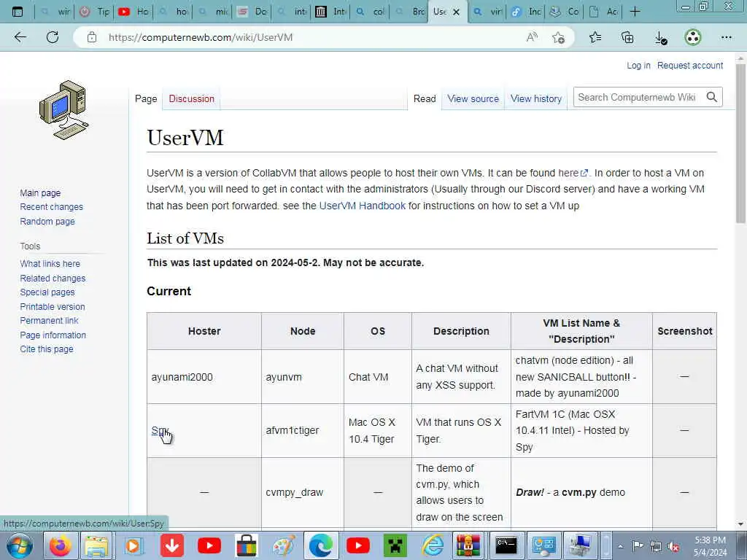Reload the page with the refresh icon
The width and height of the screenshot is (747, 560).
tap(53, 37)
